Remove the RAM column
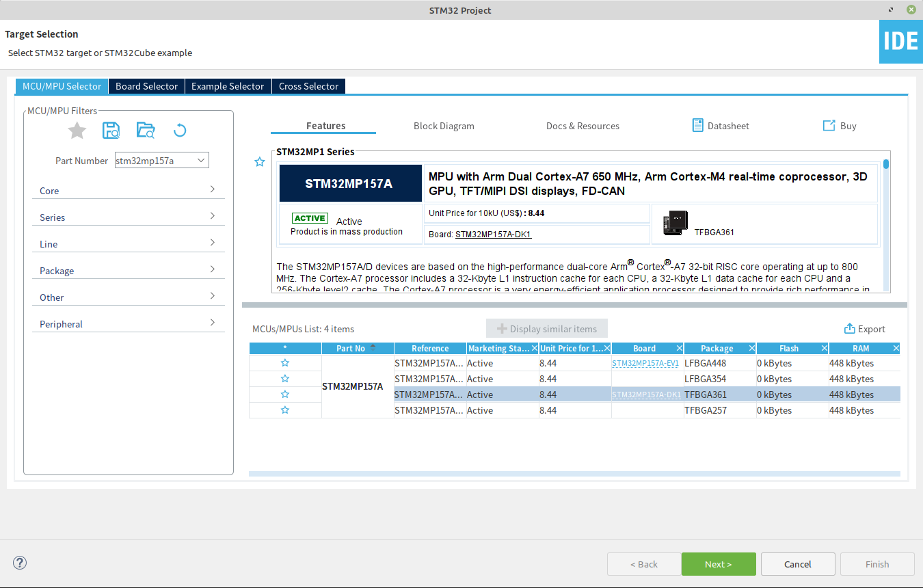This screenshot has width=923, height=588. tap(896, 349)
